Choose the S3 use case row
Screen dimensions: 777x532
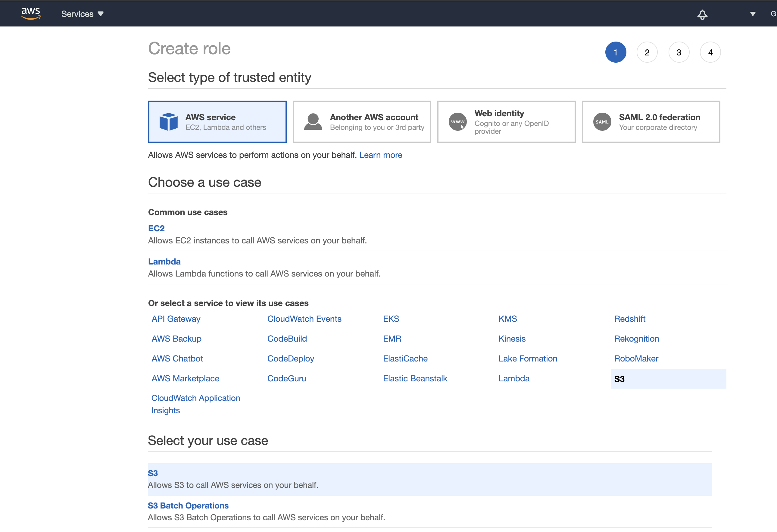(430, 479)
